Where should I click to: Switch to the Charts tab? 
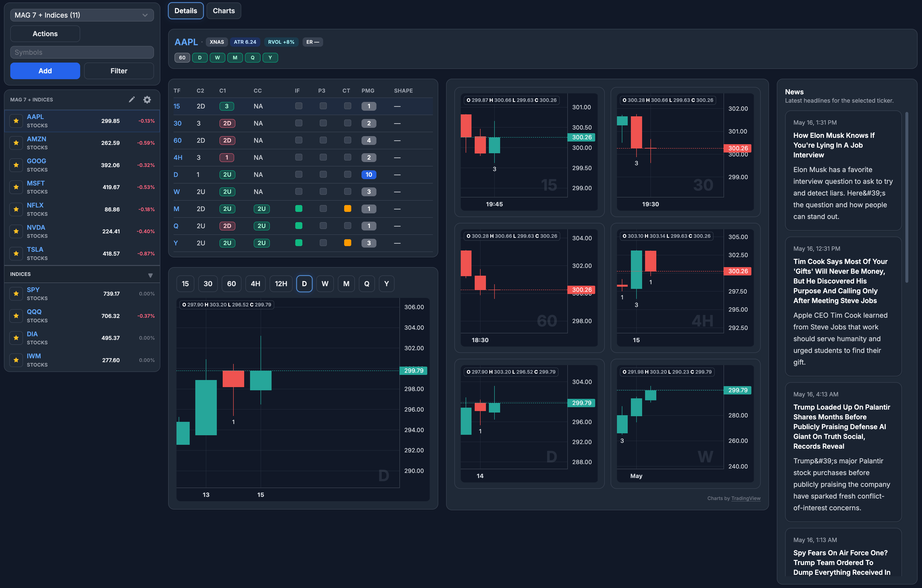pos(224,11)
